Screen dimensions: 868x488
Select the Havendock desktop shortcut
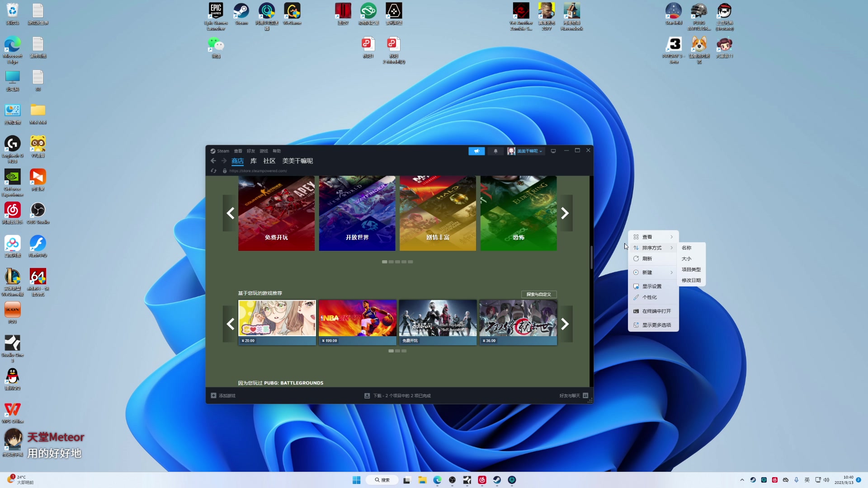click(571, 16)
